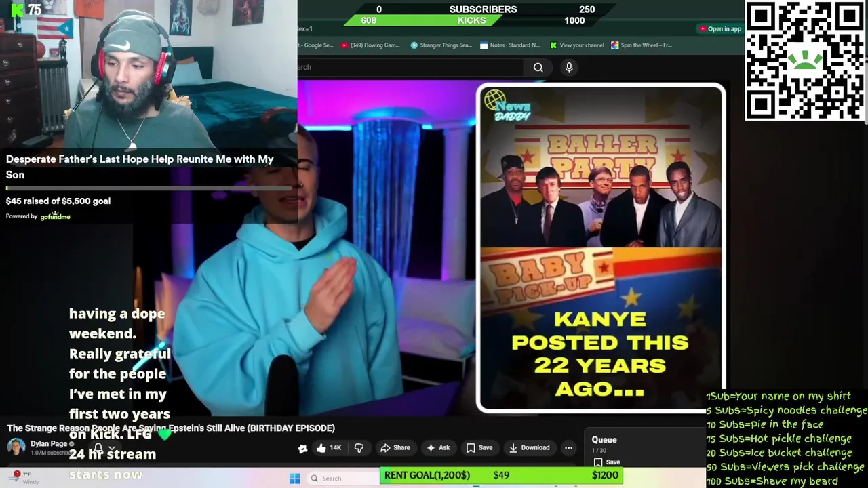Open the taskbar weather widget
Viewport: 868px width, 488px height.
click(23, 478)
